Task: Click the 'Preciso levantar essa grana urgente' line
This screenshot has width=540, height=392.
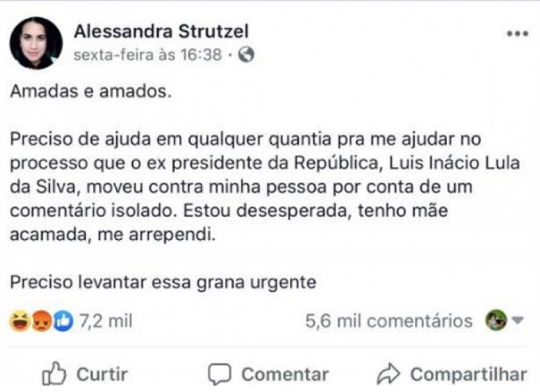Action: tap(163, 281)
